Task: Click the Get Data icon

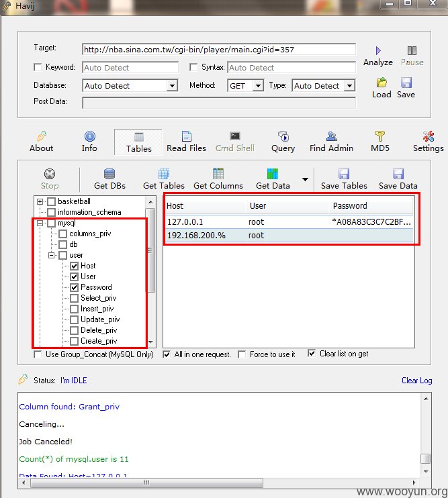Action: pyautogui.click(x=273, y=174)
